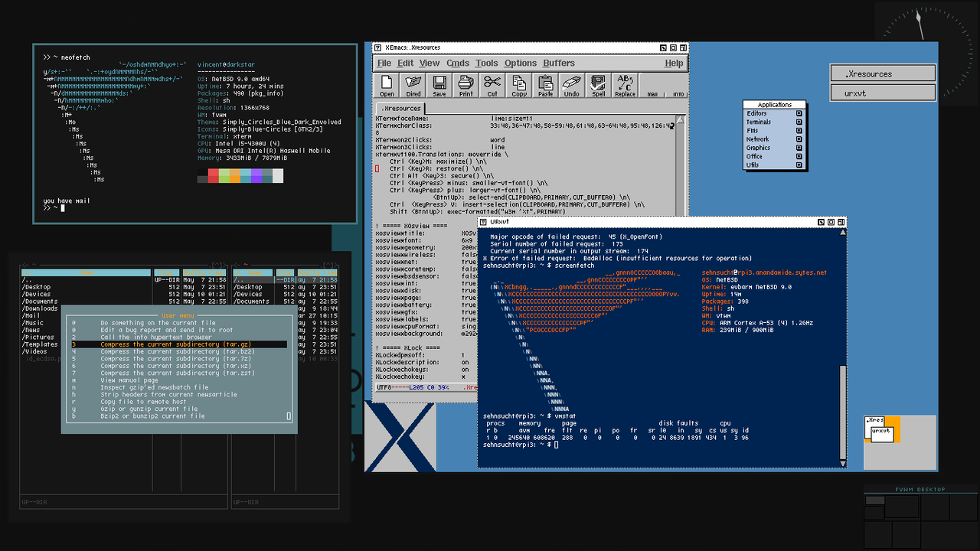Click the Paste clipboard icon in XEmacs
Image resolution: width=980 pixels, height=551 pixels.
(x=545, y=85)
